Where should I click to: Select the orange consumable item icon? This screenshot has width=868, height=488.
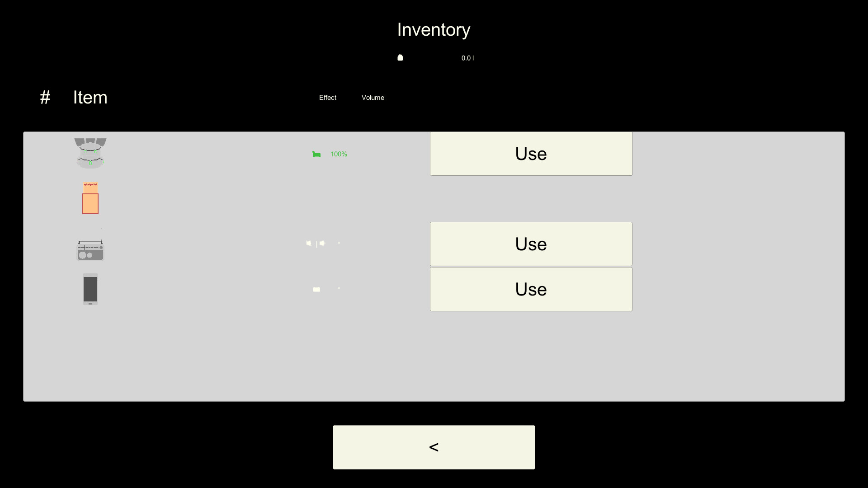click(90, 198)
